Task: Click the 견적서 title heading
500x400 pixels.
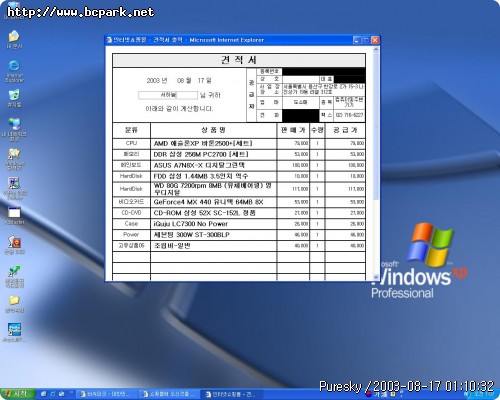Action: [239, 60]
